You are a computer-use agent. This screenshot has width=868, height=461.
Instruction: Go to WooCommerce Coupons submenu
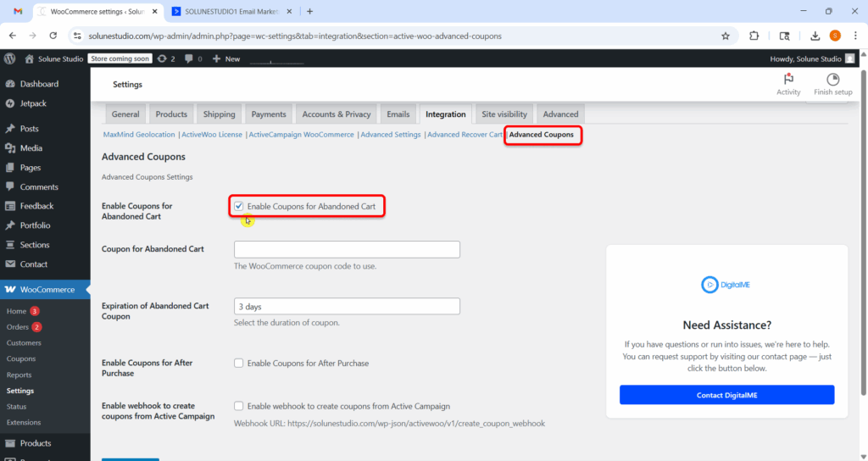tap(21, 358)
